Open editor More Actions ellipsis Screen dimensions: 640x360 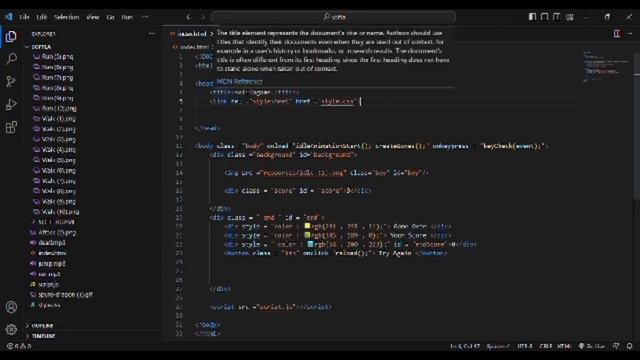(630, 34)
